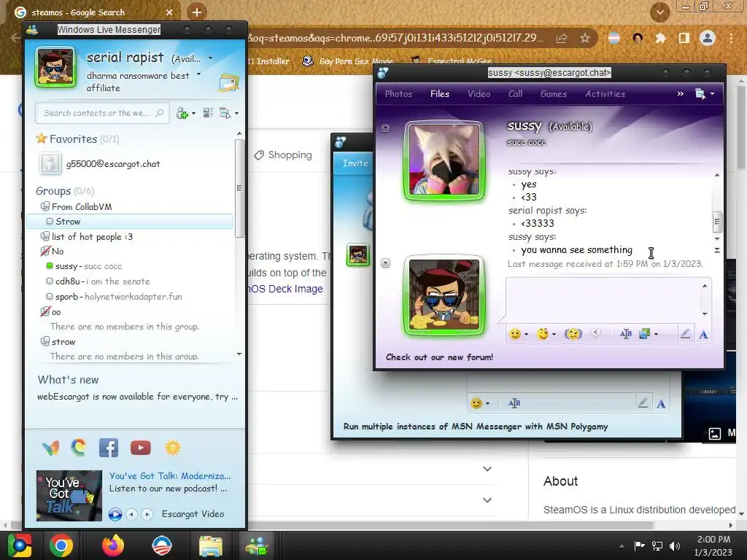Open the personal message dropdown arrow
The height and width of the screenshot is (560, 747).
[198, 74]
